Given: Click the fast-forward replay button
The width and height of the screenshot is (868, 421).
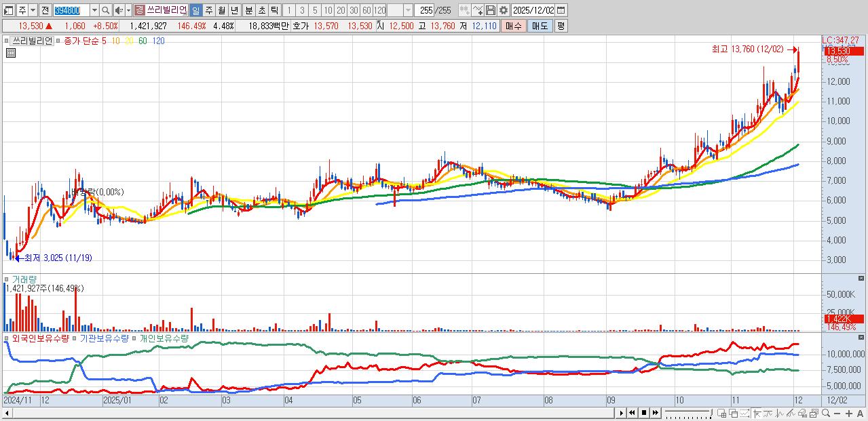Looking at the screenshot, I should [x=656, y=413].
